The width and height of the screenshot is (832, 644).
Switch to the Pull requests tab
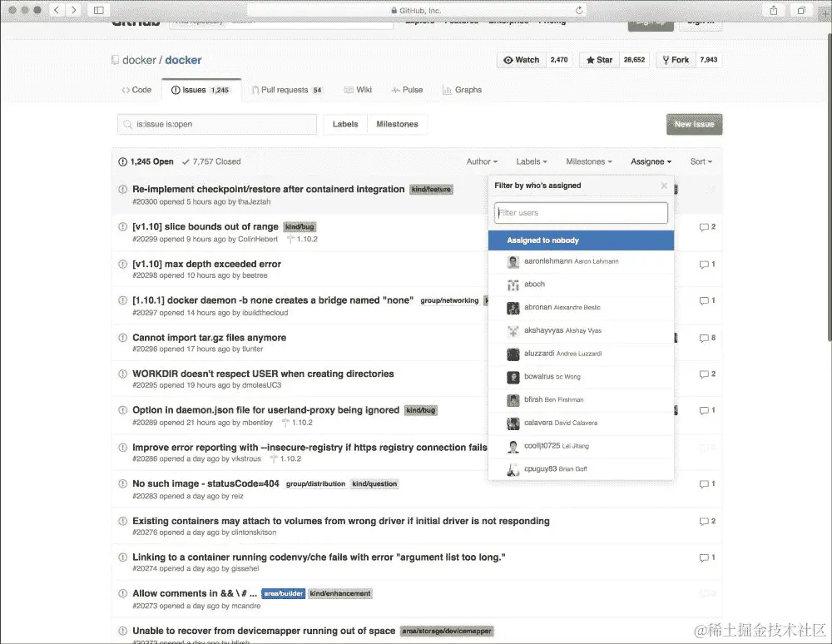(286, 89)
